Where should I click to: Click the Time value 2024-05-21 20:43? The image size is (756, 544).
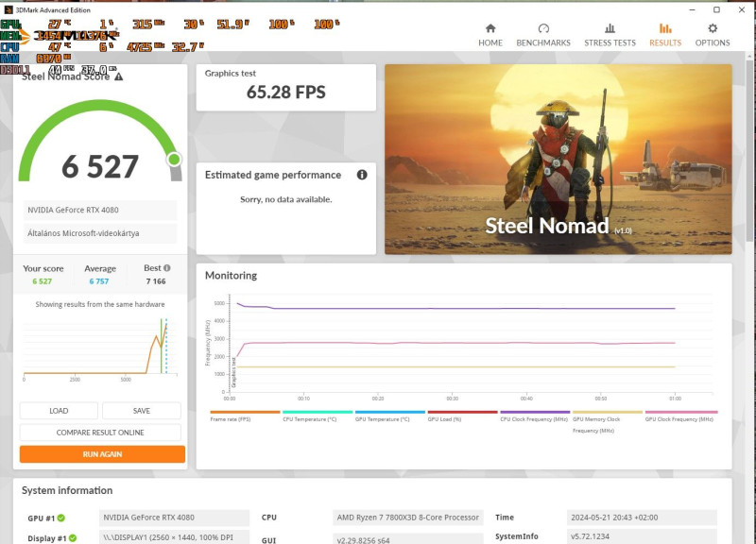coord(642,518)
